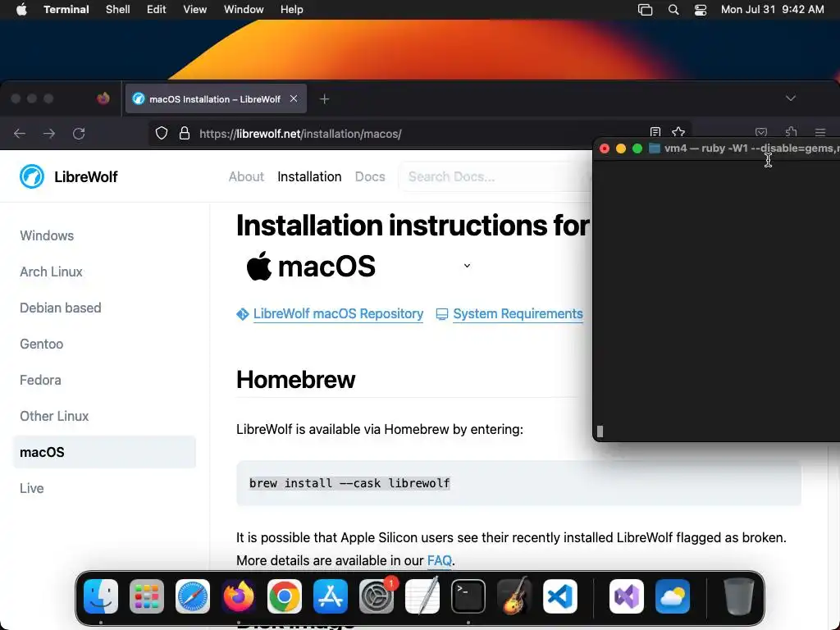This screenshot has height=630, width=840.
Task: Open a new browser tab
Action: pyautogui.click(x=324, y=99)
